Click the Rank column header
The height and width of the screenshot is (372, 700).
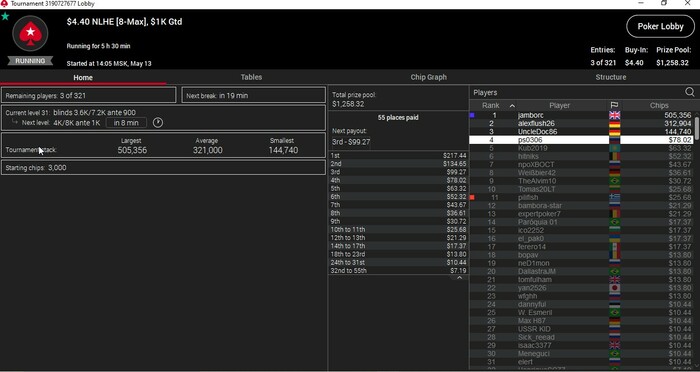(x=491, y=105)
